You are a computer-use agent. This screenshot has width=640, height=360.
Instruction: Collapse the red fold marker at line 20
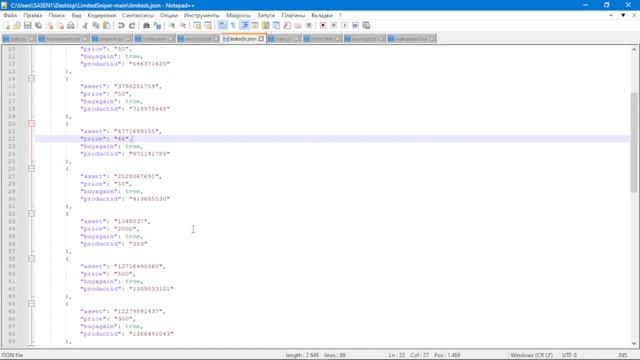click(31, 123)
